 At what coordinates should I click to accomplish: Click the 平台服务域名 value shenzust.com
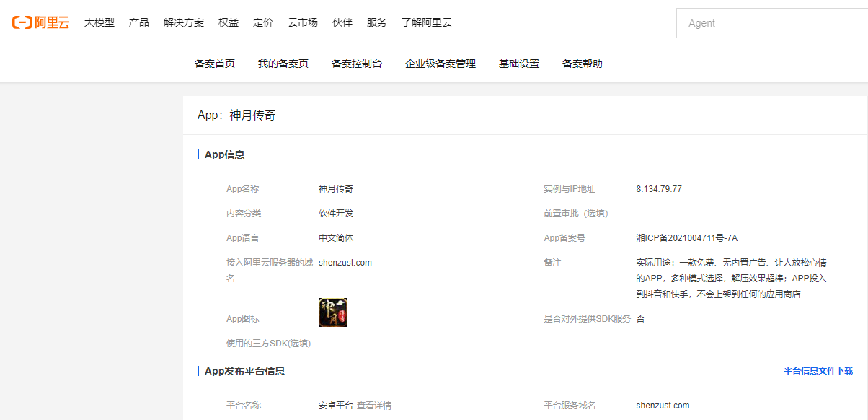point(663,406)
